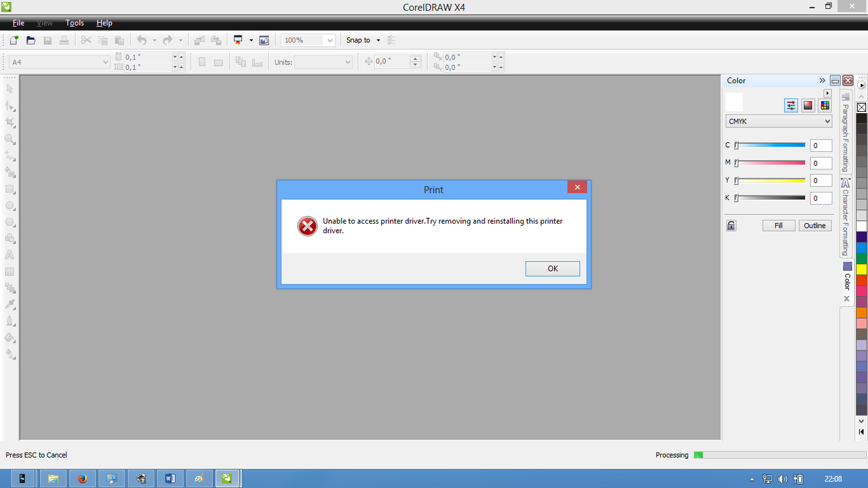The height and width of the screenshot is (488, 868).
Task: Click the Redo arrow icon
Action: point(167,41)
